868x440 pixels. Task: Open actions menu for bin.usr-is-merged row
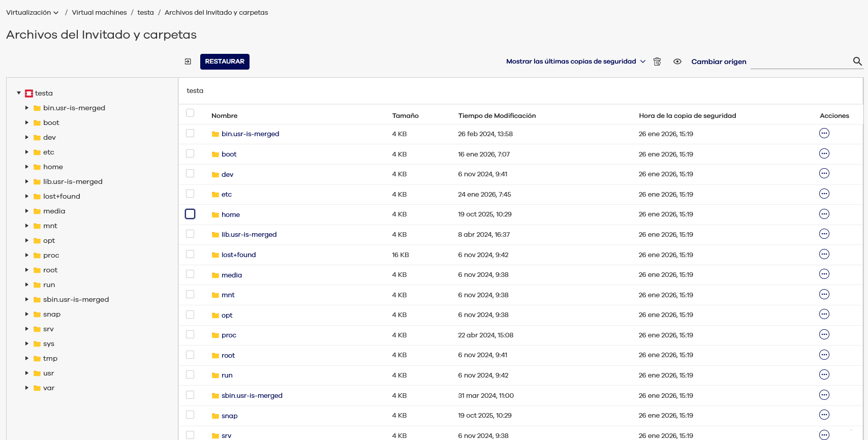pyautogui.click(x=824, y=133)
